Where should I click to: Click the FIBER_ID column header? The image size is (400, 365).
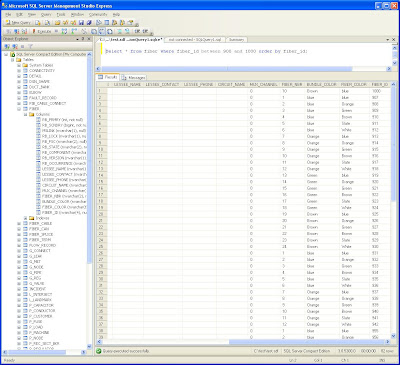(380, 85)
